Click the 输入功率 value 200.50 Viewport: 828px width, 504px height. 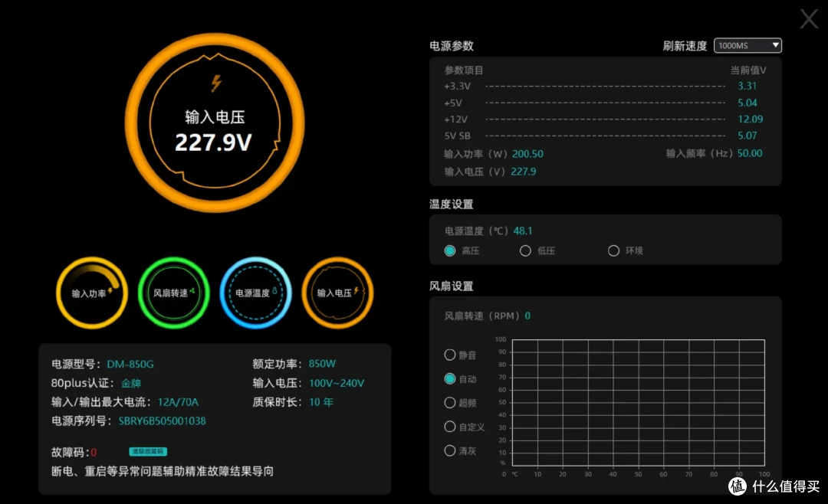point(527,154)
